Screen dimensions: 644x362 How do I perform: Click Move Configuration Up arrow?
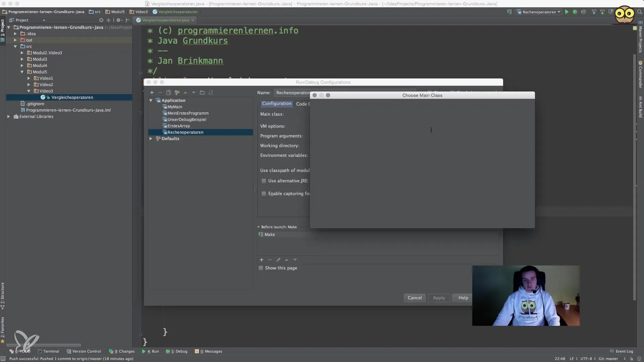tap(185, 93)
